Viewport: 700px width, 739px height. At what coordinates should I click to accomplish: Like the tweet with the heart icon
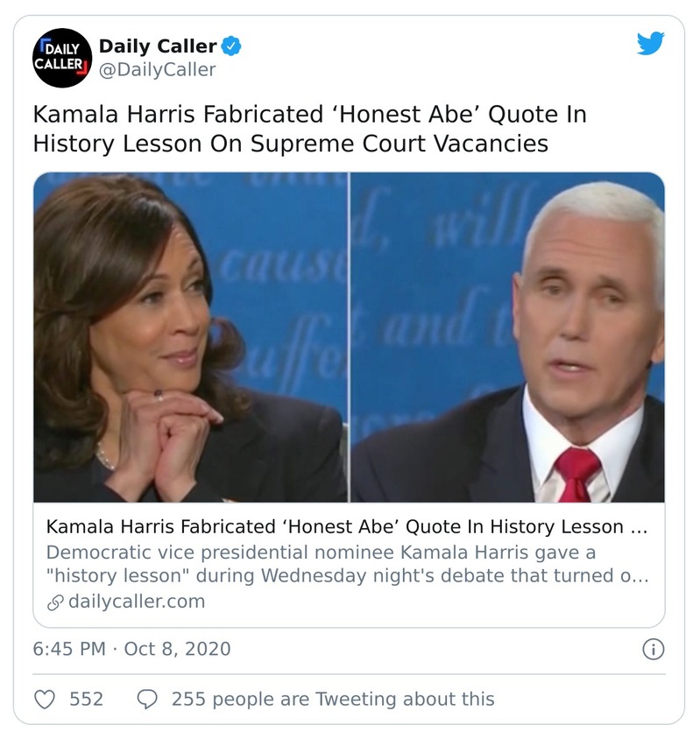(x=45, y=699)
